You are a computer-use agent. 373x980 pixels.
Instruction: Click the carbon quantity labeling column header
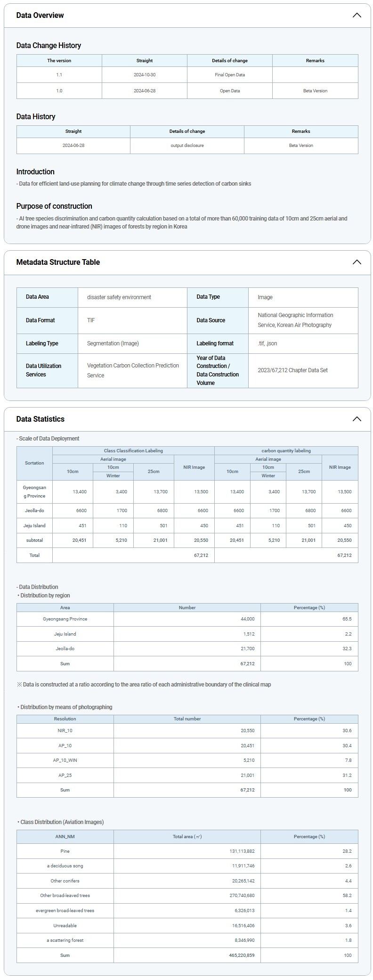(x=286, y=451)
